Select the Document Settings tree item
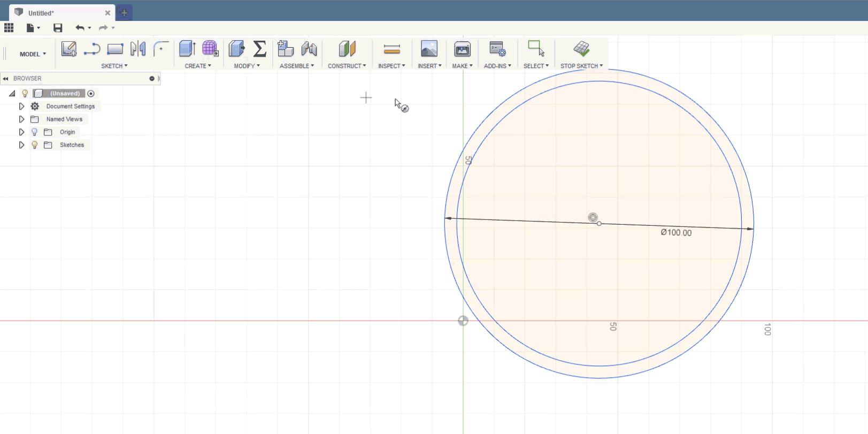The image size is (868, 434). coord(71,106)
